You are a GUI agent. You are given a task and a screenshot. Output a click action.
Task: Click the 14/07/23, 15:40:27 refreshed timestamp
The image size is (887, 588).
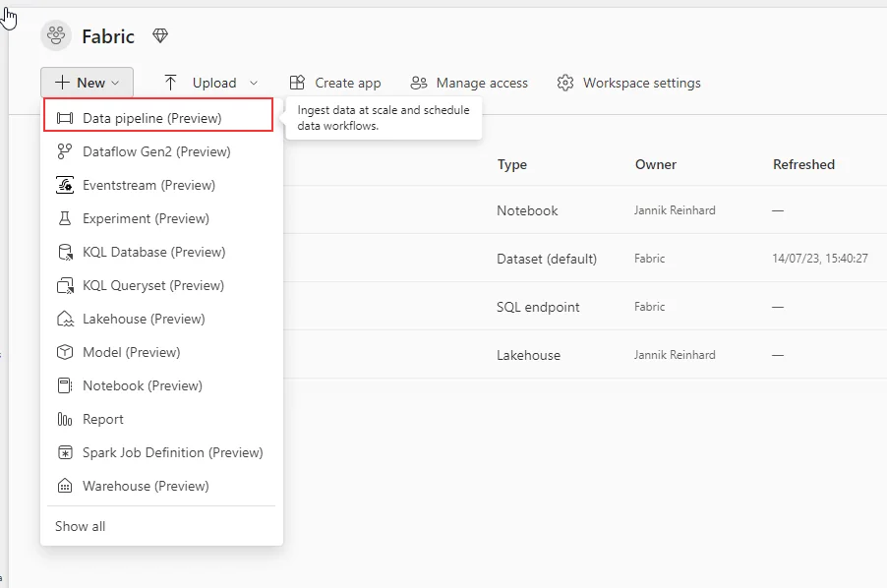tap(820, 259)
